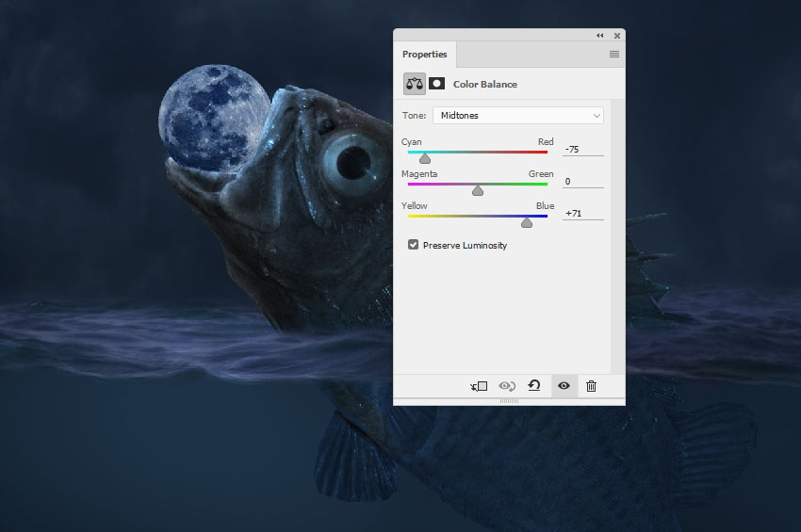Toggle the Preserve Luminosity checkbox
Screen dimensions: 801x532
tap(414, 245)
